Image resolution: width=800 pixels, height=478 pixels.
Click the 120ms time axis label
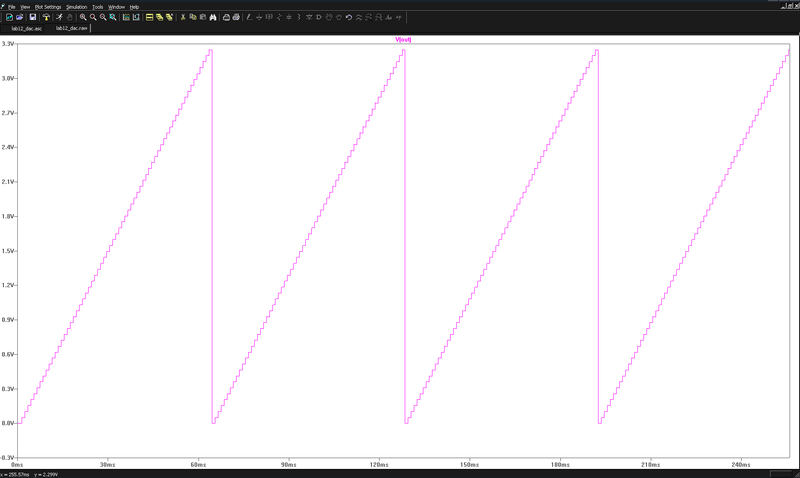379,465
